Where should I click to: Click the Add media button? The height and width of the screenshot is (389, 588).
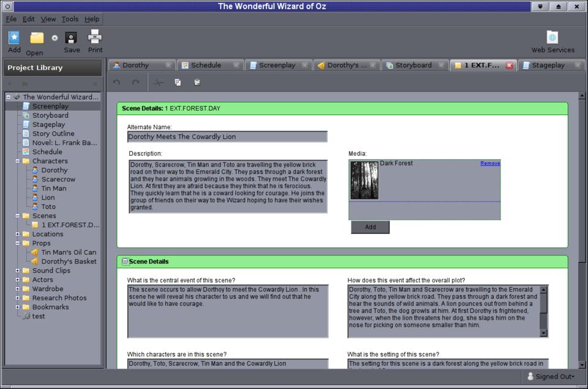pyautogui.click(x=370, y=227)
